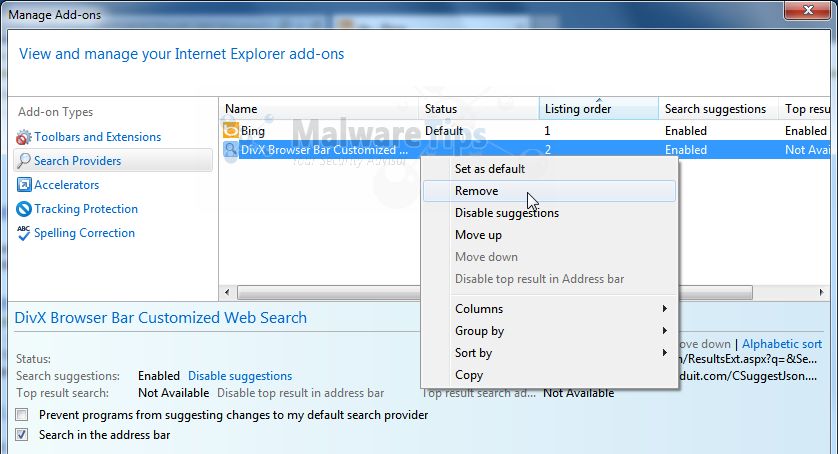The height and width of the screenshot is (454, 838).
Task: Click the horizontal scrollbar right arrow
Action: [821, 293]
